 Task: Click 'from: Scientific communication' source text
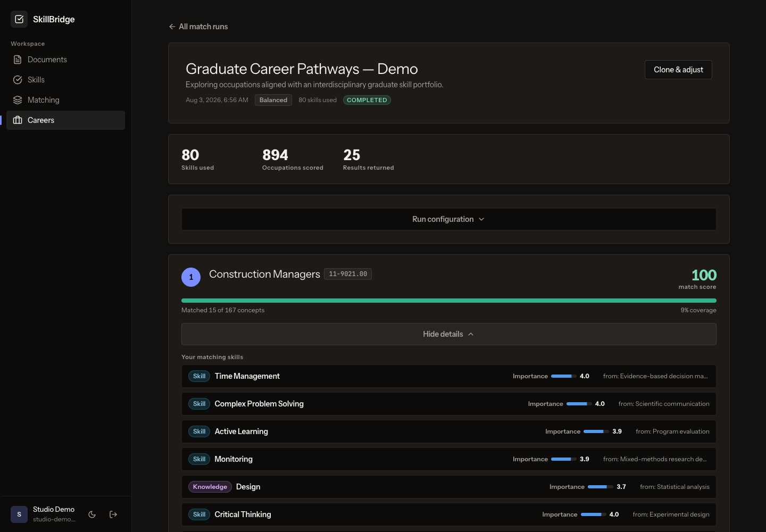pyautogui.click(x=664, y=404)
